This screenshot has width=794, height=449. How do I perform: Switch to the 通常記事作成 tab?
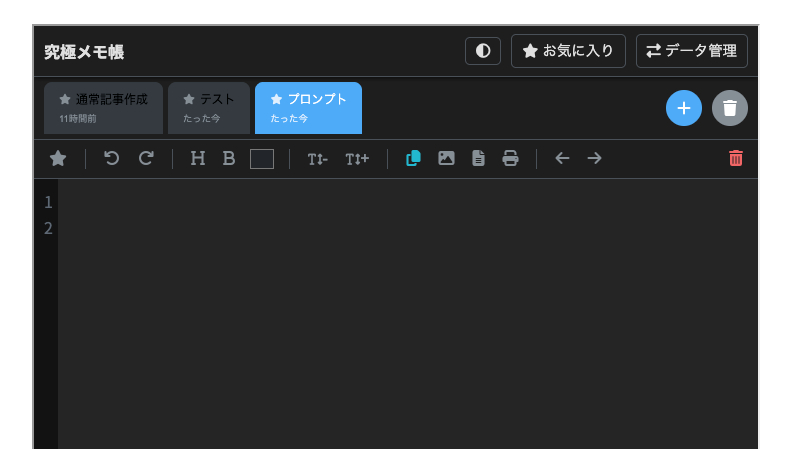(103, 108)
